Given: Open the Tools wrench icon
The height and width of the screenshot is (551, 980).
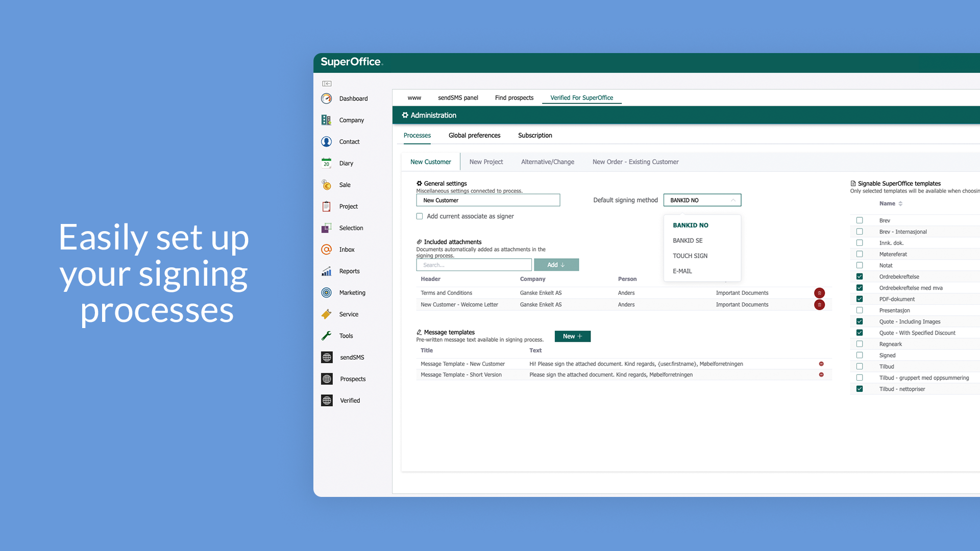Looking at the screenshot, I should (327, 336).
